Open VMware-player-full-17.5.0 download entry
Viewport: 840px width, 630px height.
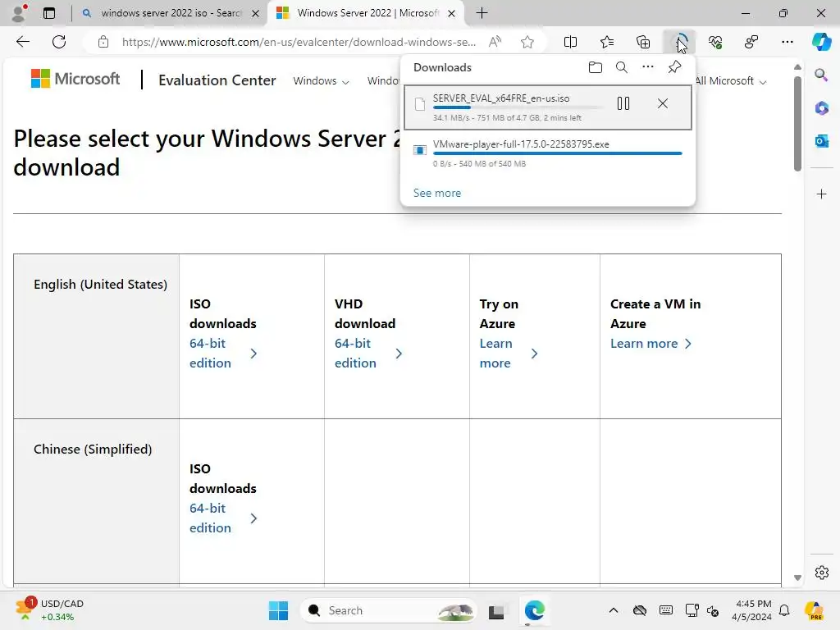point(547,153)
